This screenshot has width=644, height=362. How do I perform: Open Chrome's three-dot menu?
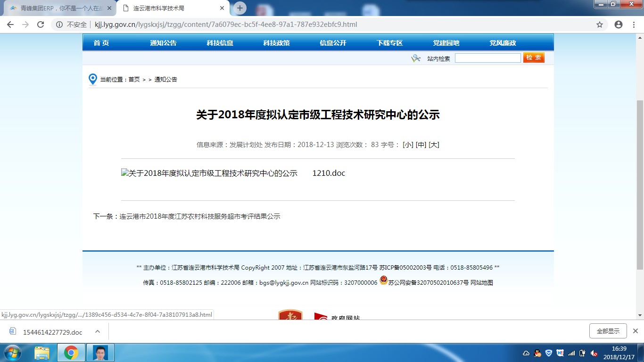coord(635,25)
